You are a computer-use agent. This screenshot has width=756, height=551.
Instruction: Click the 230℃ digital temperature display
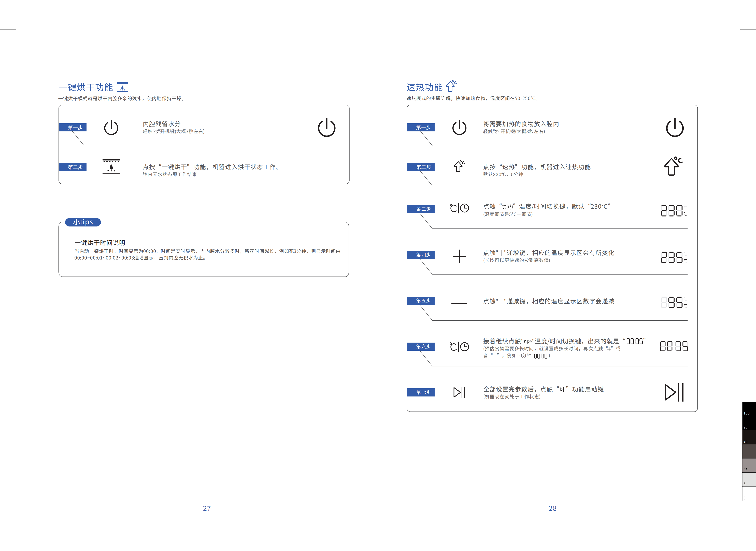tap(674, 211)
